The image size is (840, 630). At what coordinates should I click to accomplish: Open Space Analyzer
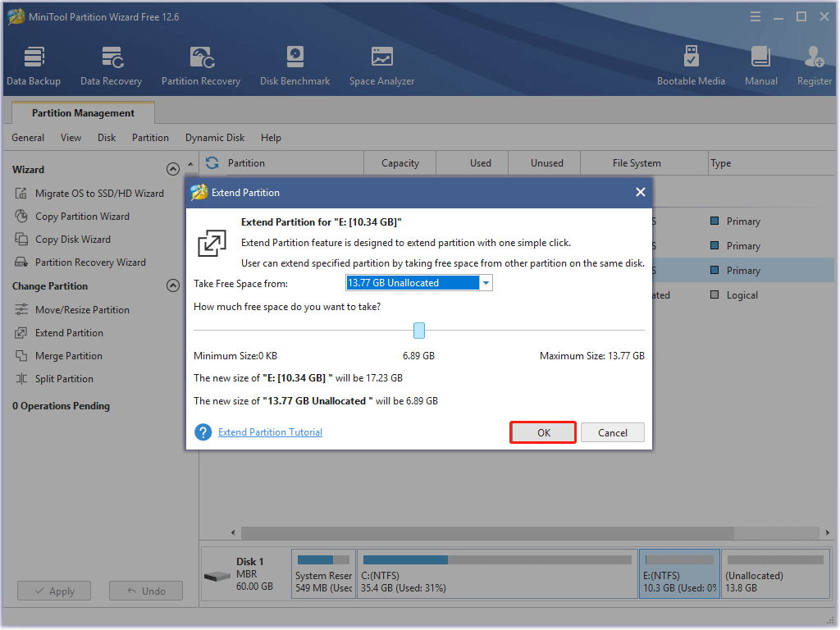point(381,66)
